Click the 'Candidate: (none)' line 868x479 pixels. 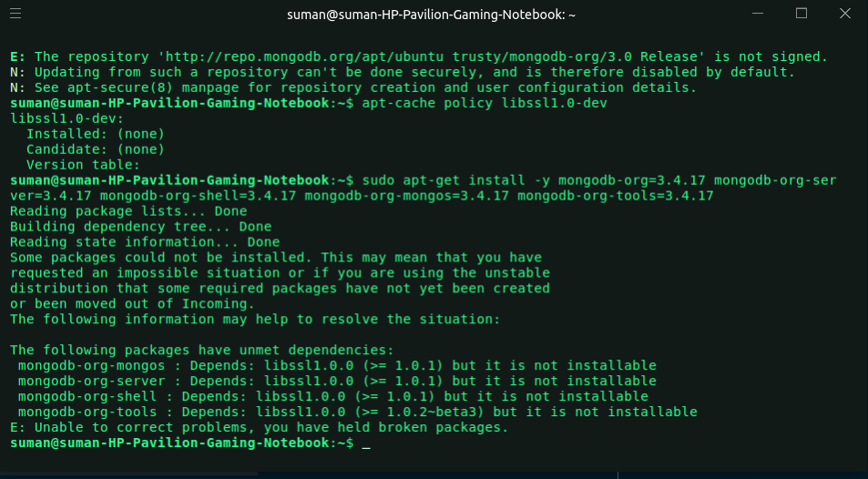tap(95, 149)
